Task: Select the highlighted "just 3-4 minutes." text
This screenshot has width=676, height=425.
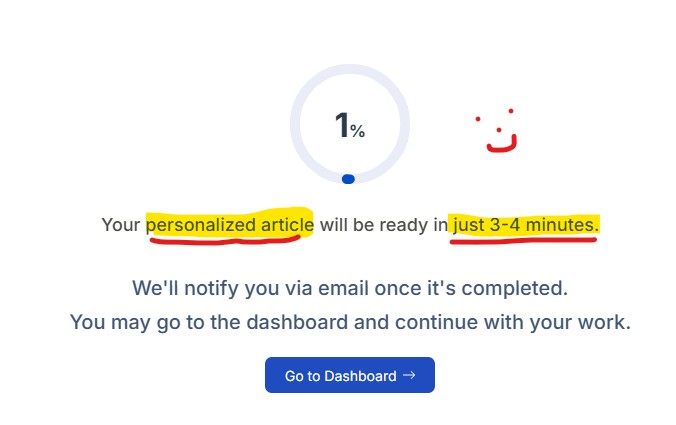Action: tap(526, 225)
